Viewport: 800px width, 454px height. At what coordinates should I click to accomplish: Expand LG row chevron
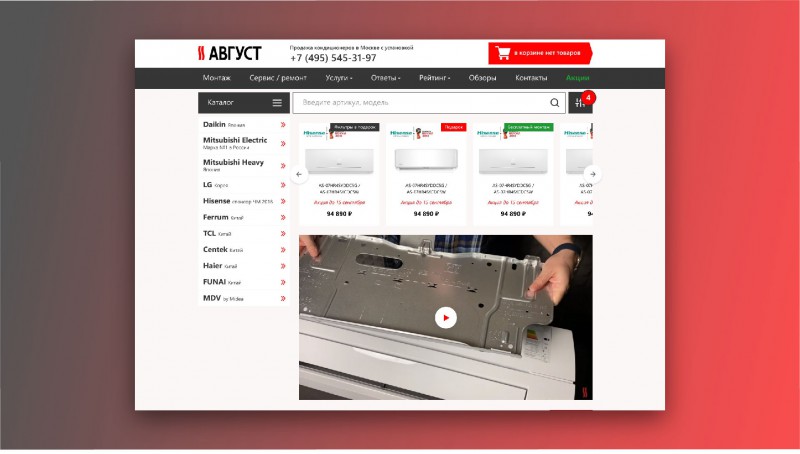[283, 185]
